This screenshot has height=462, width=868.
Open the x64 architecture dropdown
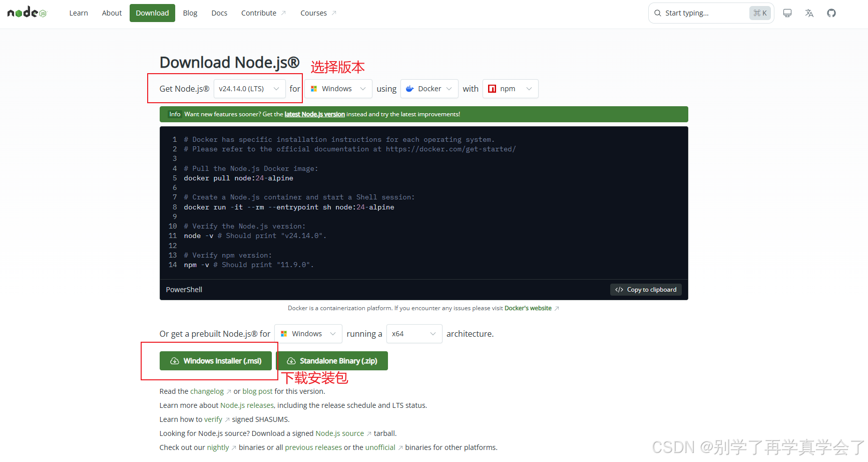(x=414, y=334)
